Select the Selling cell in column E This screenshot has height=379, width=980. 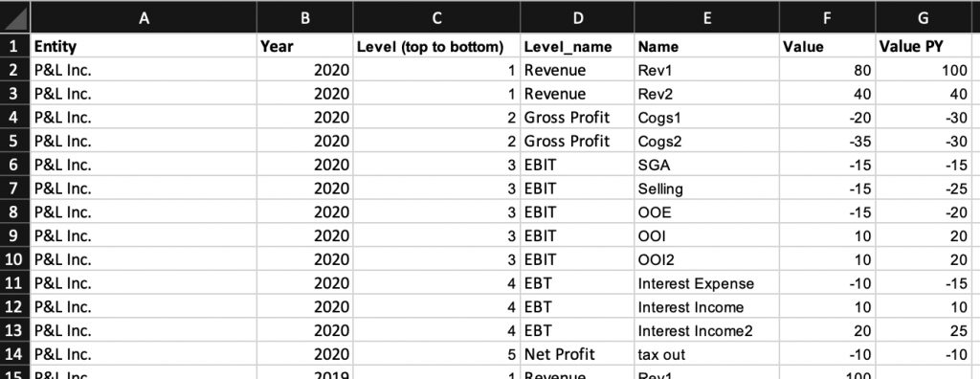(707, 189)
